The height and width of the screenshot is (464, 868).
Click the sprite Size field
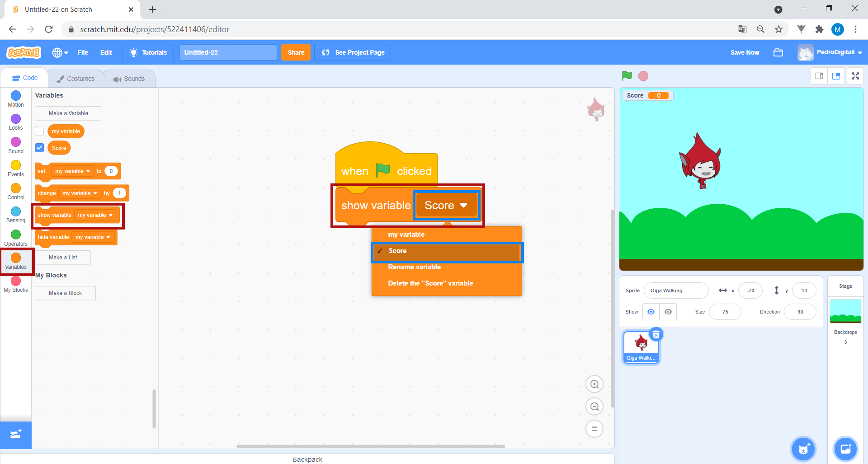coord(725,312)
